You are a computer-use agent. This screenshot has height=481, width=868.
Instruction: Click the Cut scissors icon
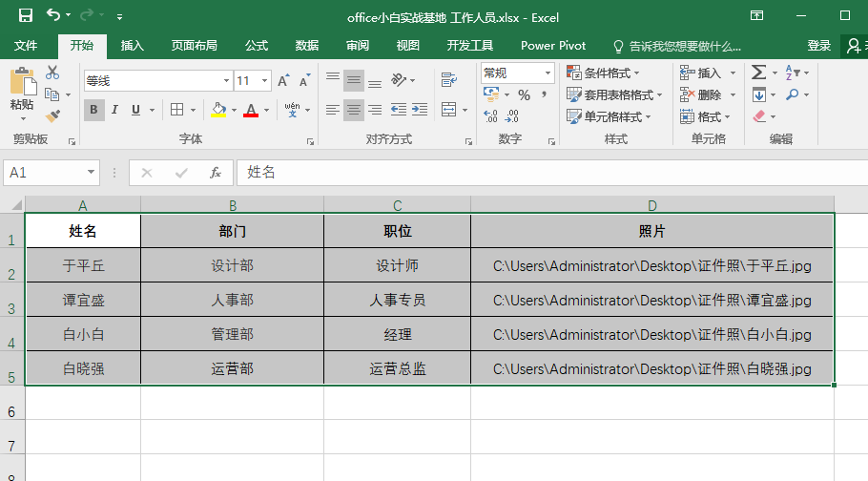52,73
